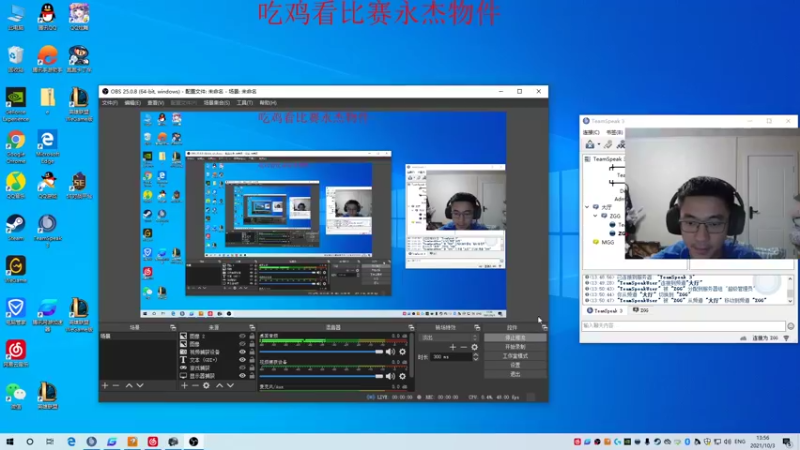Switch to ZGG chat tab in TeamSpeak

(641, 310)
